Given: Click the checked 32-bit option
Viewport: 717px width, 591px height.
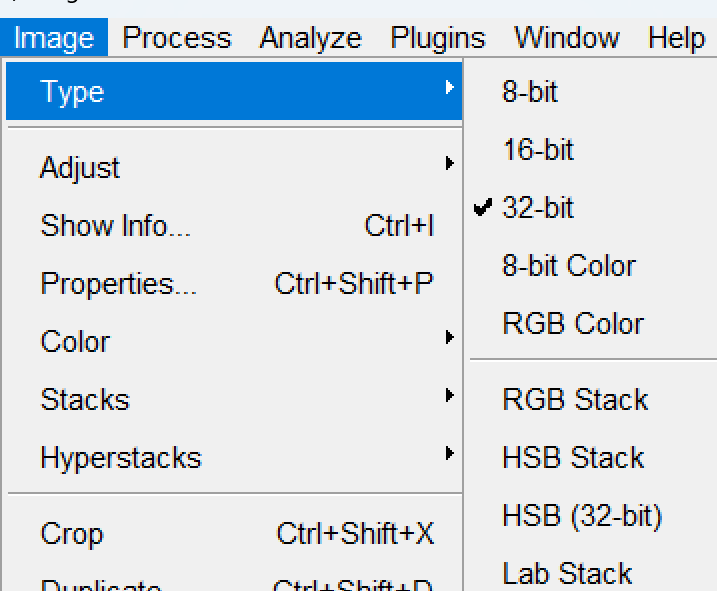Looking at the screenshot, I should tap(538, 208).
